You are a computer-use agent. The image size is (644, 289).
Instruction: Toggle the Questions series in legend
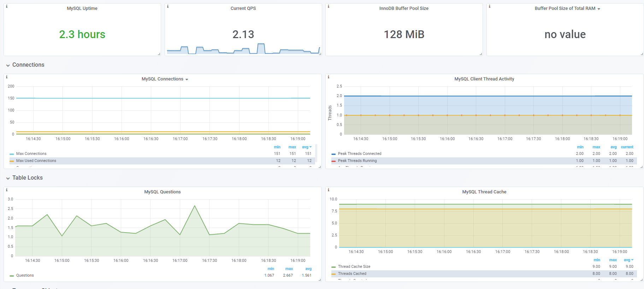tap(25, 276)
